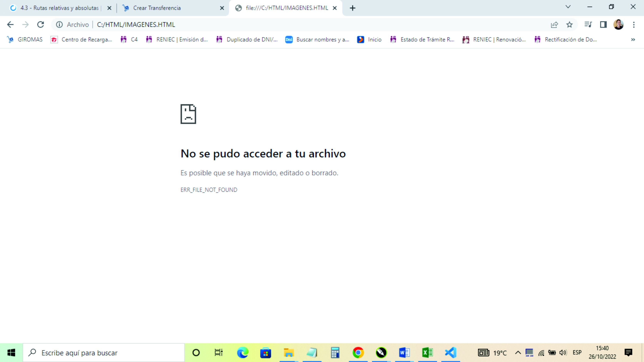Expand the hidden bookmarks overflow chevron
644x362 pixels.
click(x=633, y=39)
